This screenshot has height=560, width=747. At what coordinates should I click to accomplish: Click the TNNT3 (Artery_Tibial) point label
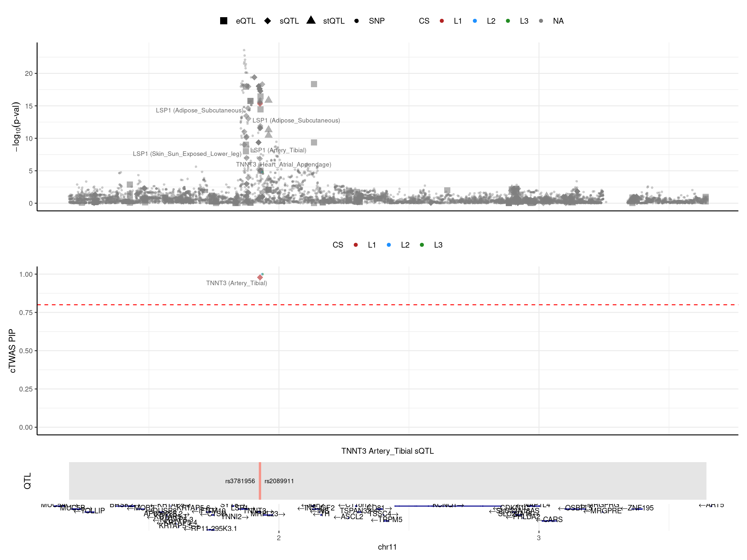tap(236, 283)
